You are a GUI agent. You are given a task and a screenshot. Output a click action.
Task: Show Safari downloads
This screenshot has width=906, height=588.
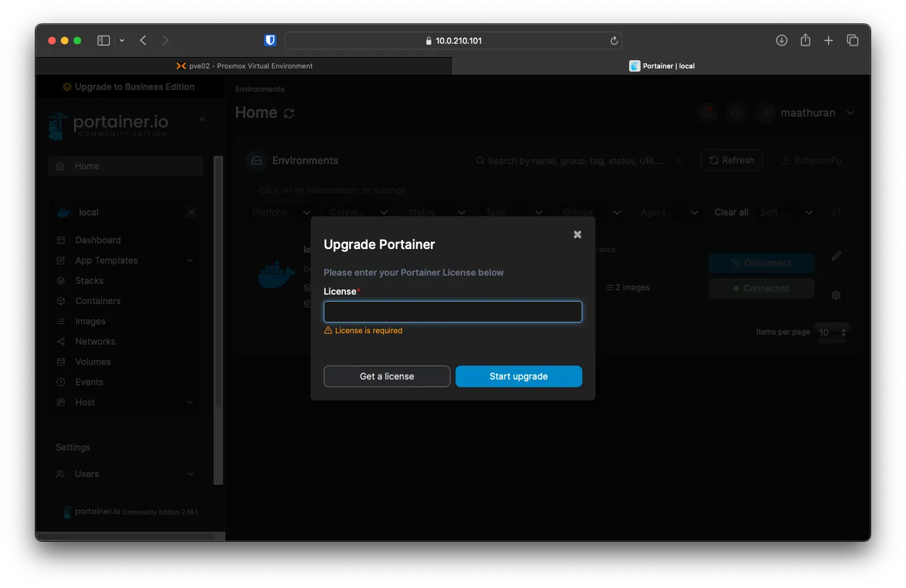coord(781,41)
